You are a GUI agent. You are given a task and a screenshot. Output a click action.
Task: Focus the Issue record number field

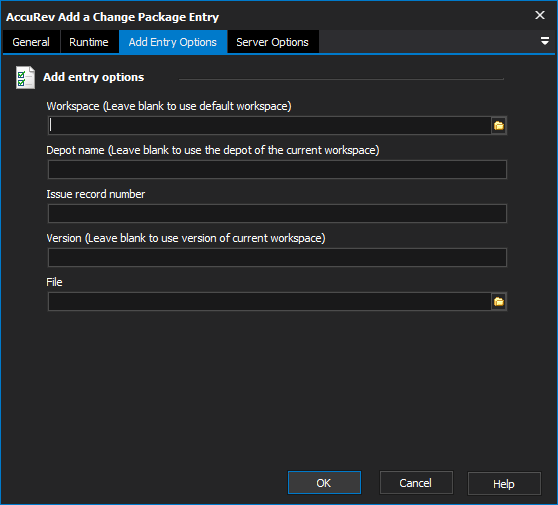pyautogui.click(x=277, y=214)
